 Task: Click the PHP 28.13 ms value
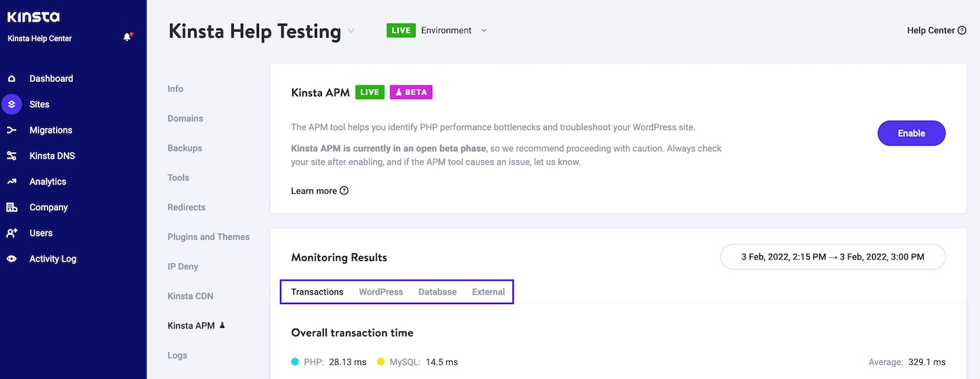(x=349, y=362)
